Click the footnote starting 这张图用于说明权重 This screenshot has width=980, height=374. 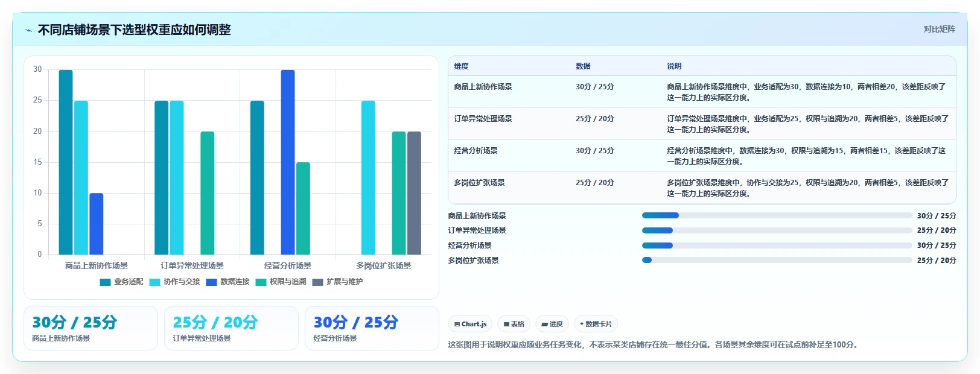(654, 345)
